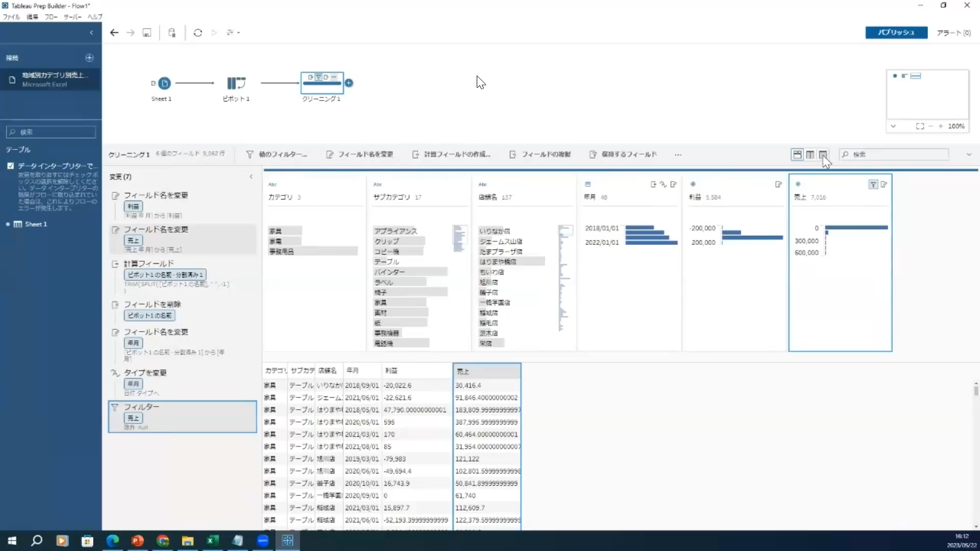Open the ヘルプ menu
This screenshot has height=551, width=980.
tap(95, 17)
